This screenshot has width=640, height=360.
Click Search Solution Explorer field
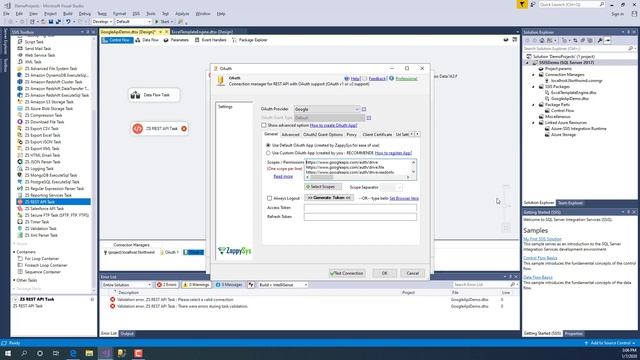tap(579, 49)
